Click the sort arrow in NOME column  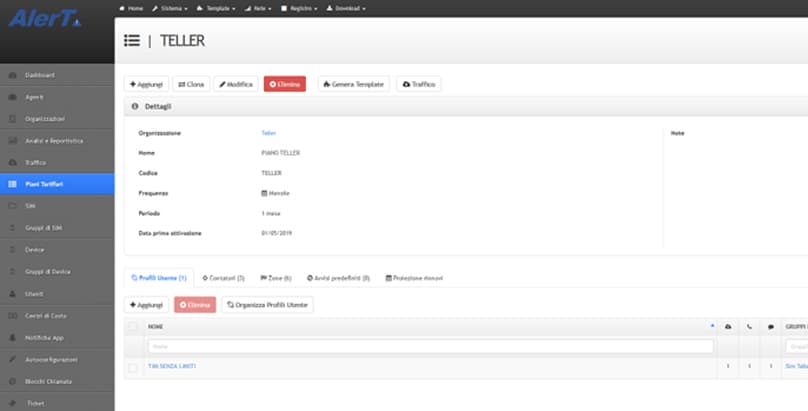pos(712,326)
